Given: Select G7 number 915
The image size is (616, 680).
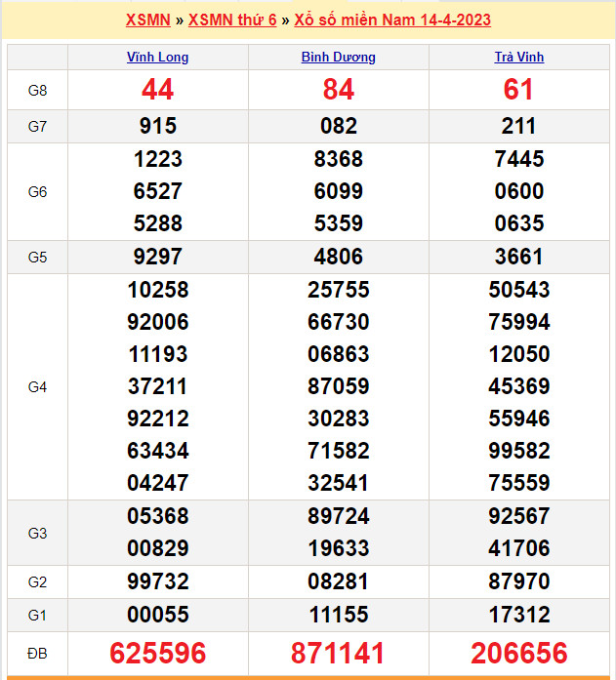Looking at the screenshot, I should tap(157, 126).
